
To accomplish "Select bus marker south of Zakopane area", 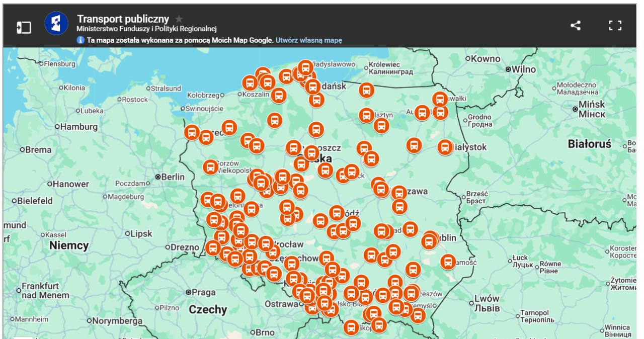I will tap(351, 328).
